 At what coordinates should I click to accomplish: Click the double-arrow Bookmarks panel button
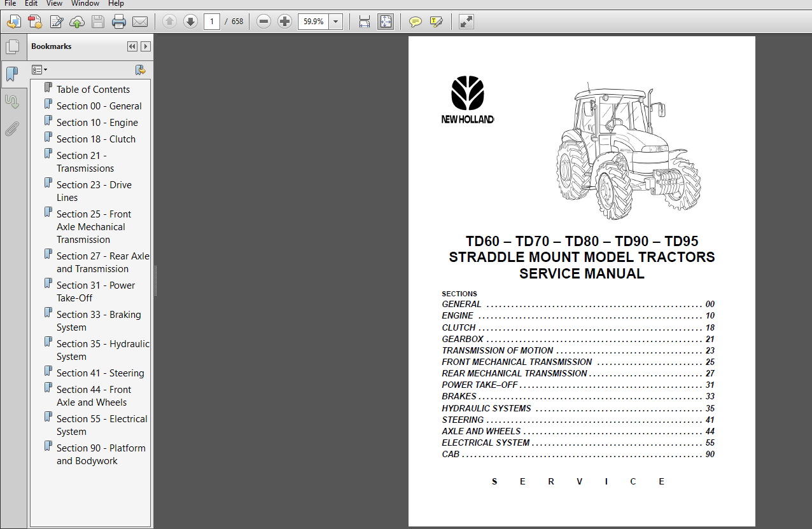(132, 46)
